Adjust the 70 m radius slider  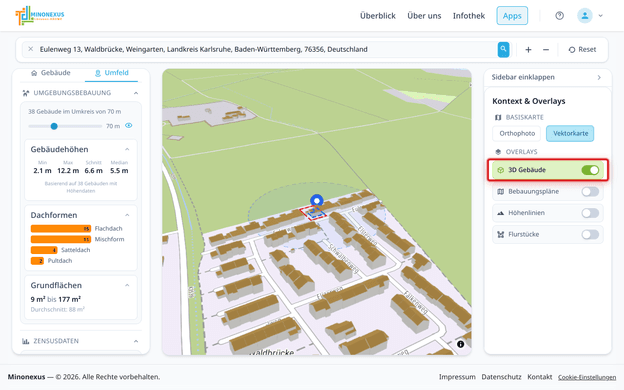54,126
